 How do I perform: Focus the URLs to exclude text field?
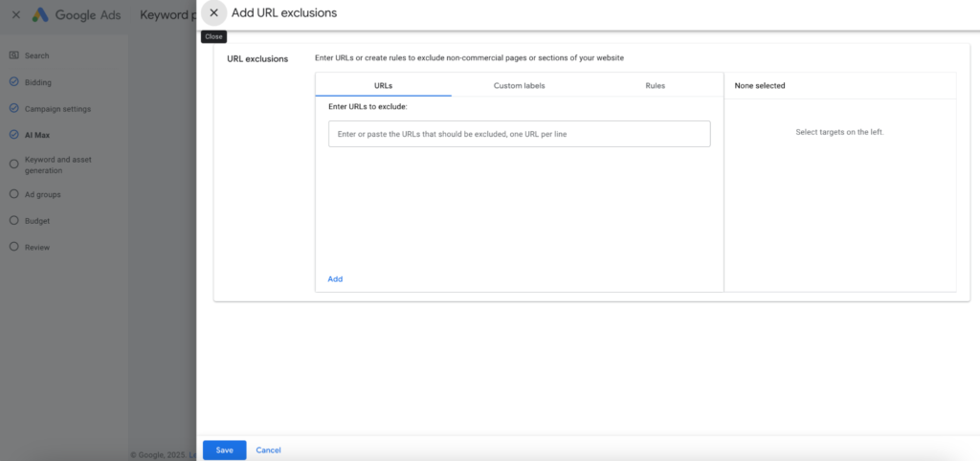[x=519, y=134]
